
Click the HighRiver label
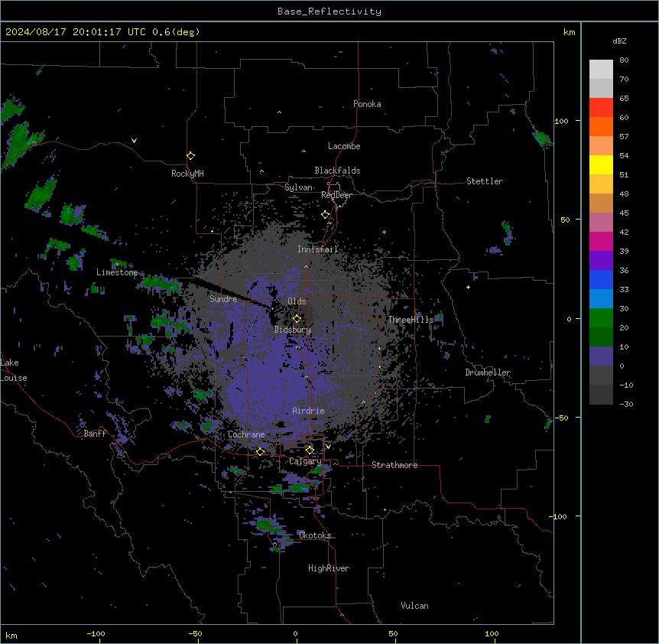(x=329, y=568)
